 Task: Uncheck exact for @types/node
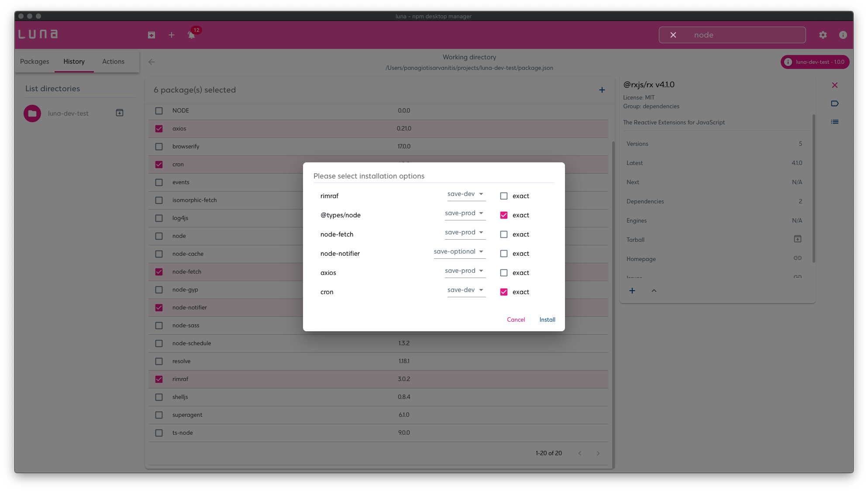pos(504,215)
